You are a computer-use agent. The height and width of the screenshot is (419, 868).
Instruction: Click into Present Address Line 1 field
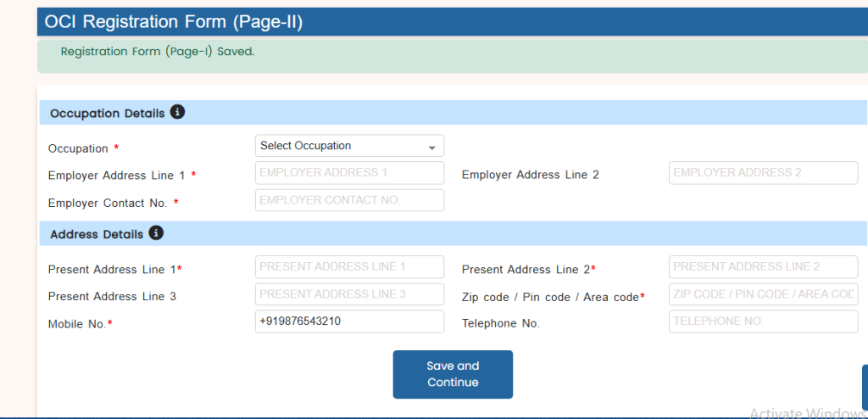pyautogui.click(x=349, y=267)
